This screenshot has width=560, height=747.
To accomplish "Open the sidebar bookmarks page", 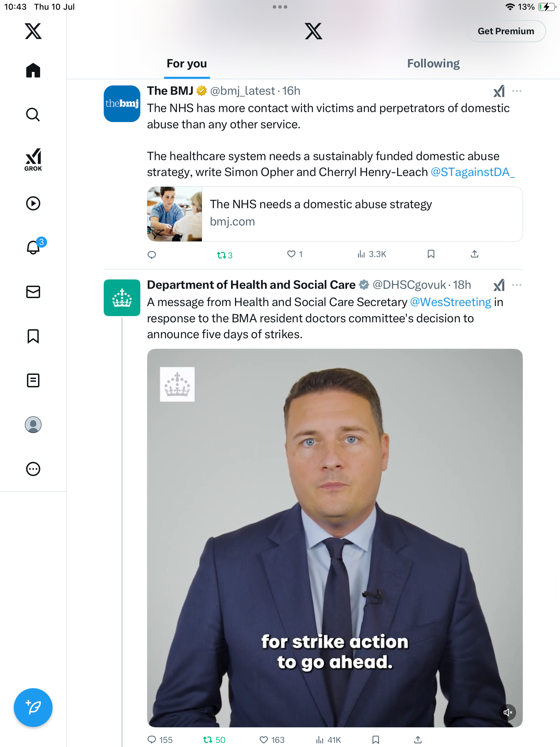I will click(x=33, y=336).
